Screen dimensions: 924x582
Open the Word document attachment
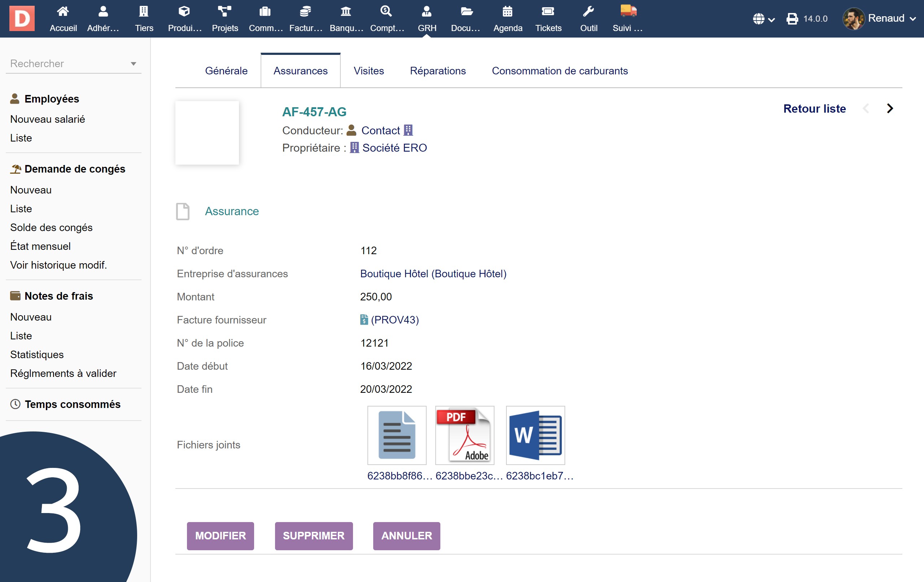(x=535, y=435)
